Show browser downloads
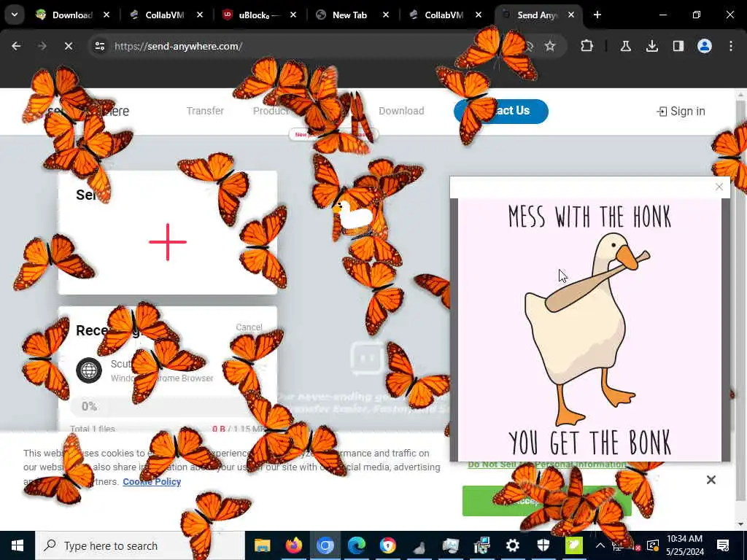 point(651,46)
